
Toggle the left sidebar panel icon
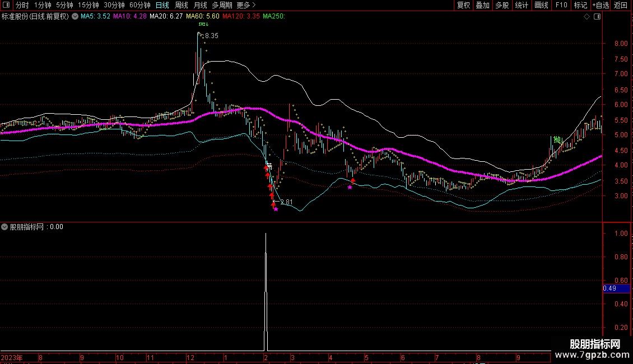click(6, 5)
